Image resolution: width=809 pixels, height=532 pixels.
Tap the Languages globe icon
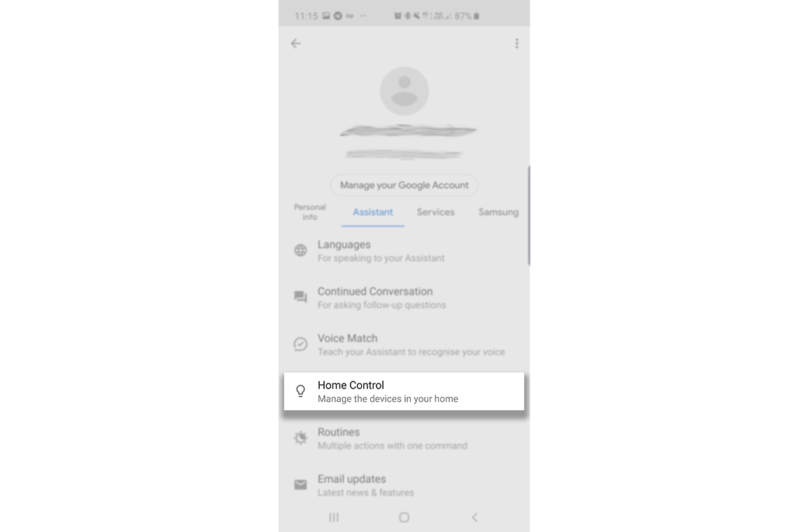pyautogui.click(x=300, y=251)
